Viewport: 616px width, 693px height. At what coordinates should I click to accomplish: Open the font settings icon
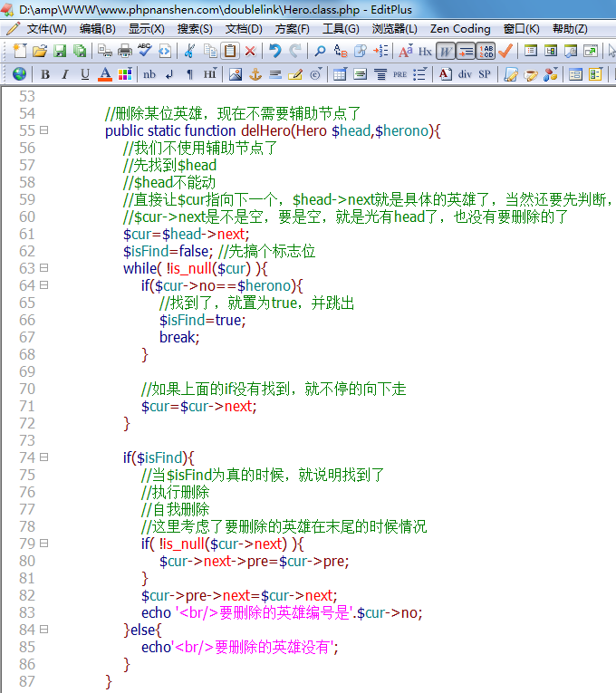point(405,52)
